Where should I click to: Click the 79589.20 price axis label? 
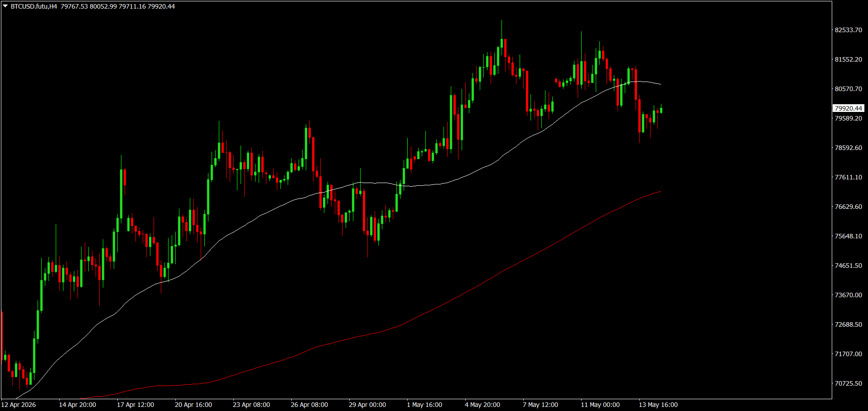click(849, 118)
